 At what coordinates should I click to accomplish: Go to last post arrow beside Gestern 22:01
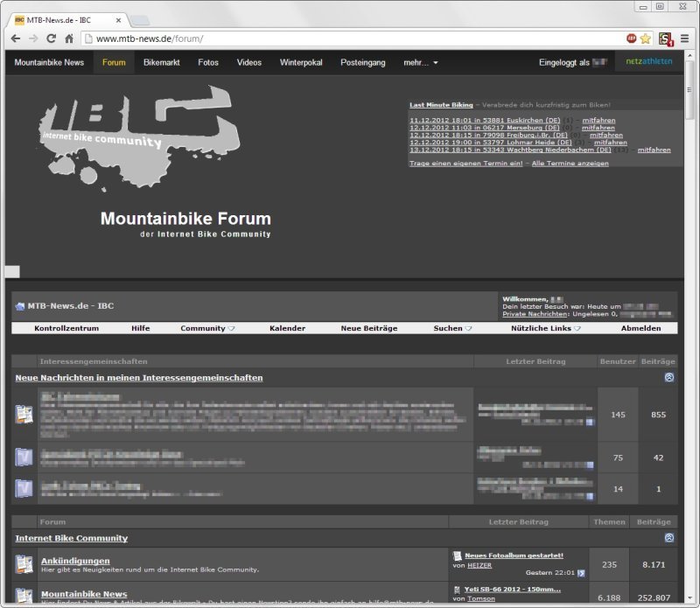click(581, 573)
